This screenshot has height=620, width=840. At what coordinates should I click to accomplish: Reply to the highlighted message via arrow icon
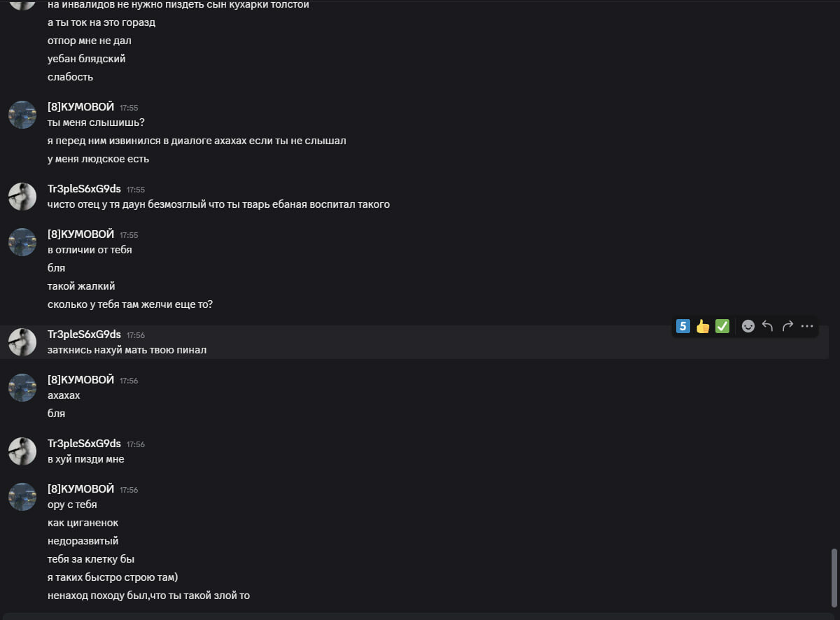coord(768,326)
